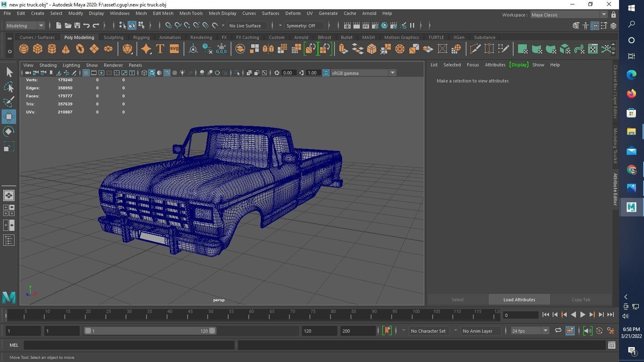644x362 pixels.
Task: Create a polygon cylinder from shelf
Action: pyautogui.click(x=52, y=49)
